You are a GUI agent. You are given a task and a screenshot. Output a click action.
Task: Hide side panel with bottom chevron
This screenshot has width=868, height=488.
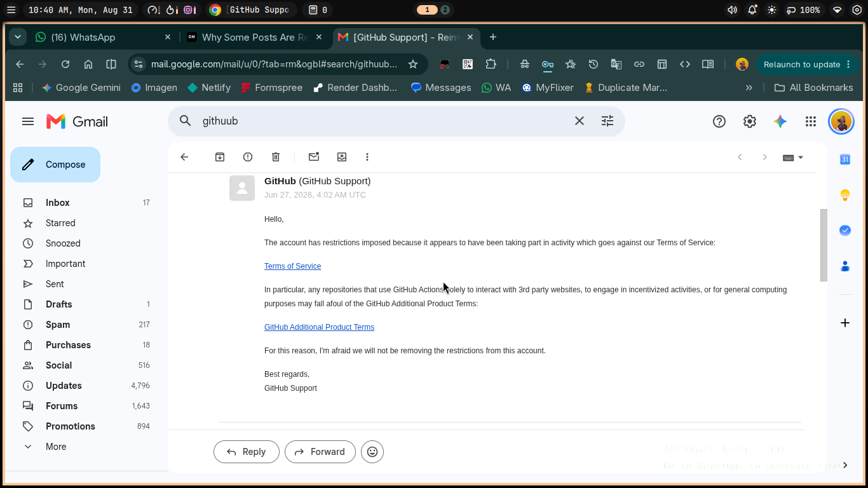point(845,465)
